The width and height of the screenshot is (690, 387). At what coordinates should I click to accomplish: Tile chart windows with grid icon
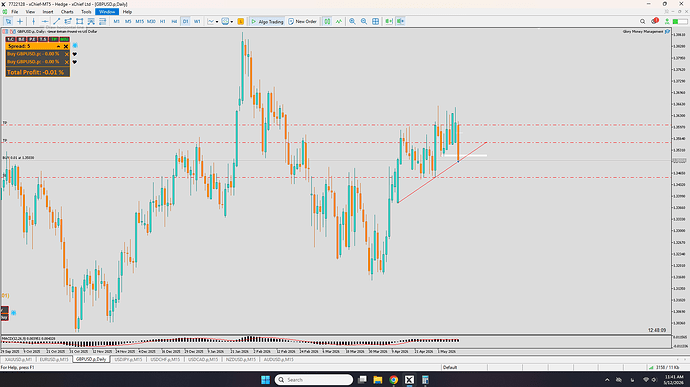(375, 21)
